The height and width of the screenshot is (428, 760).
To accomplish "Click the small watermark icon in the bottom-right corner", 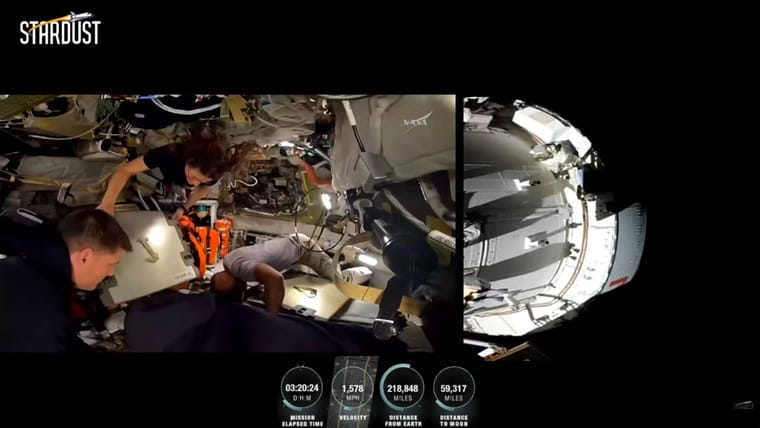I will [x=742, y=405].
